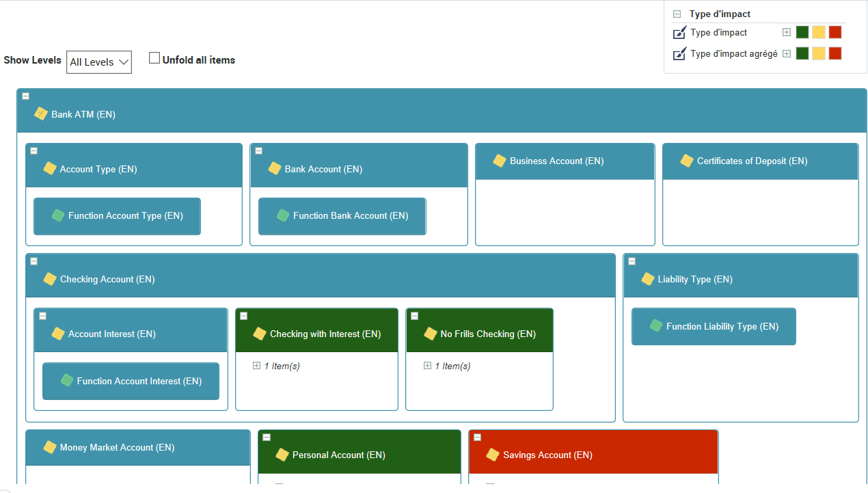Select the Money Market Account header

click(x=138, y=447)
